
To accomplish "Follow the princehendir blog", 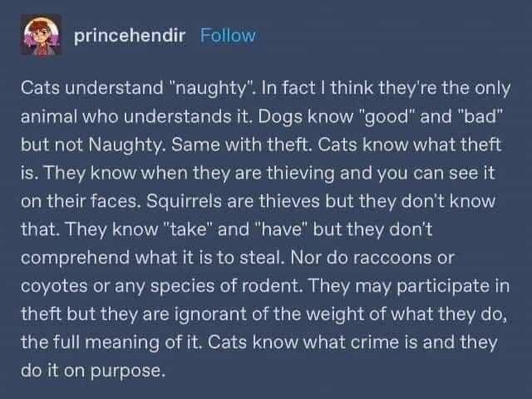I will point(229,36).
